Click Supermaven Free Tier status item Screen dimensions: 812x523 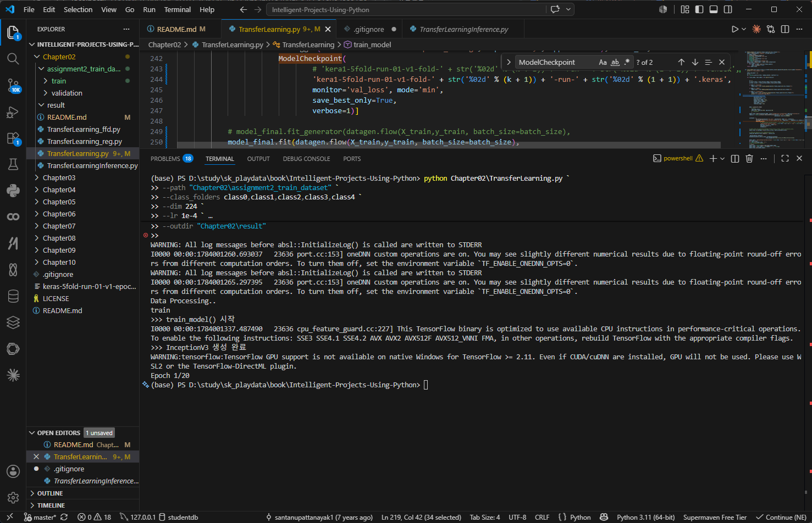[x=715, y=517]
